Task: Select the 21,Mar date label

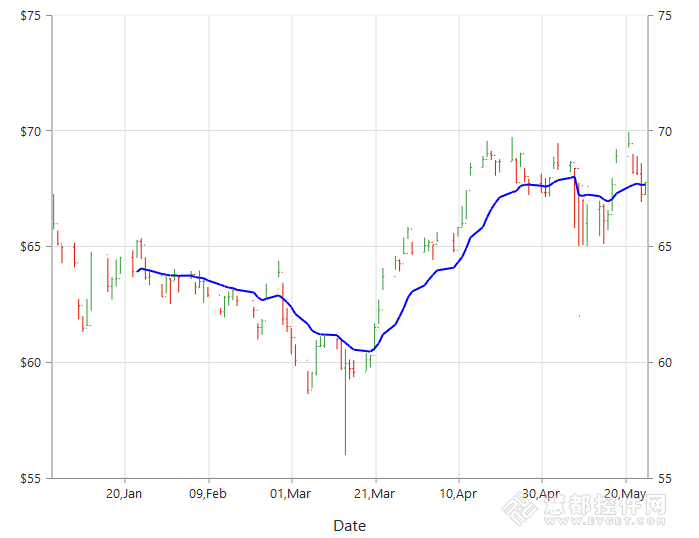Action: point(374,494)
